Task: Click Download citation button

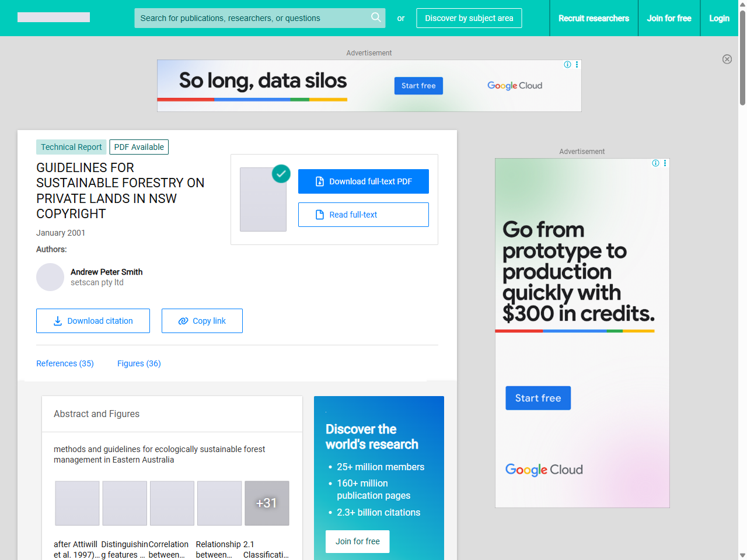Action: 93,321
